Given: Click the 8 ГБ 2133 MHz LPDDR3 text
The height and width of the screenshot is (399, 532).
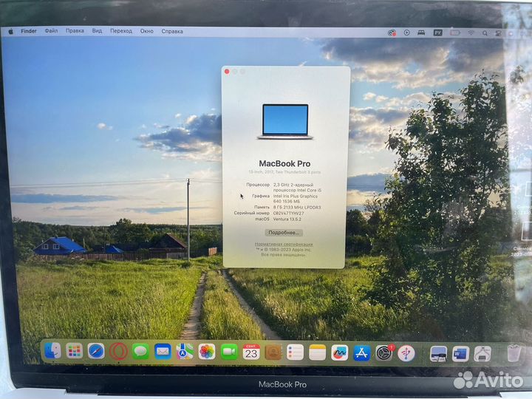Looking at the screenshot, I should (x=297, y=208).
